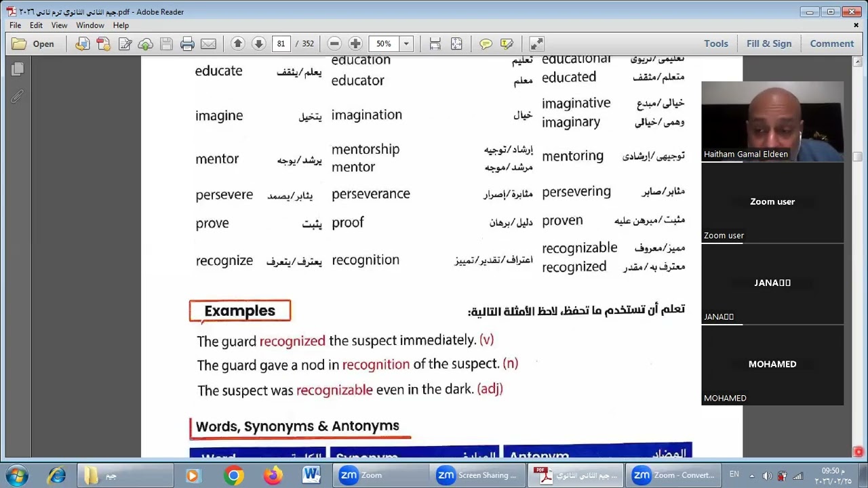Click 'Words, Synonyms & Antonyms' heading

tap(297, 426)
